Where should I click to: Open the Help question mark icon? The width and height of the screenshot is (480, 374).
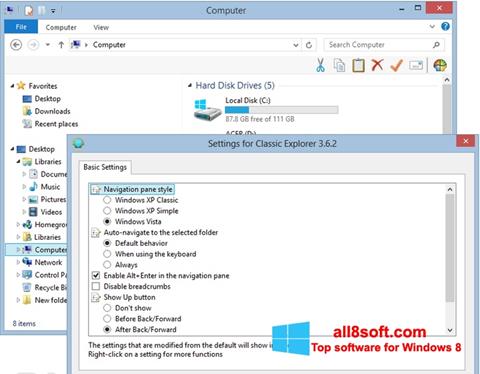point(445,26)
